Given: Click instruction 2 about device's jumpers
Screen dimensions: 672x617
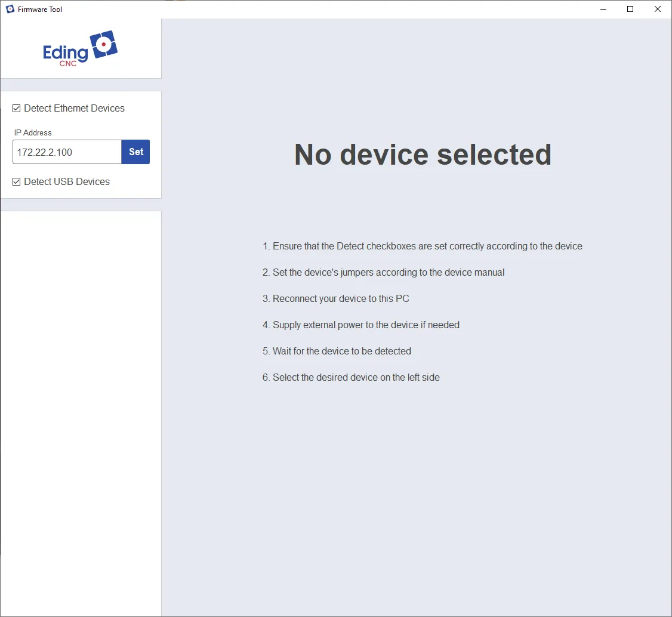Looking at the screenshot, I should [383, 273].
